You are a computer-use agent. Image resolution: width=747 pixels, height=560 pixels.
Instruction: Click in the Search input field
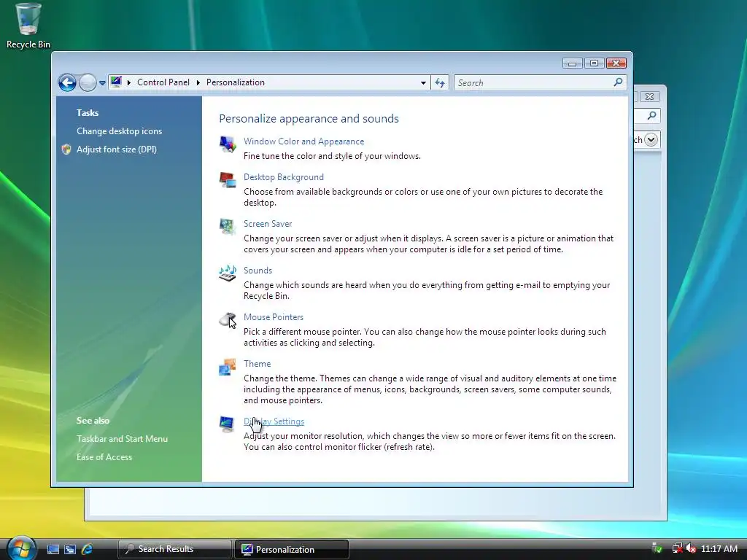click(533, 83)
